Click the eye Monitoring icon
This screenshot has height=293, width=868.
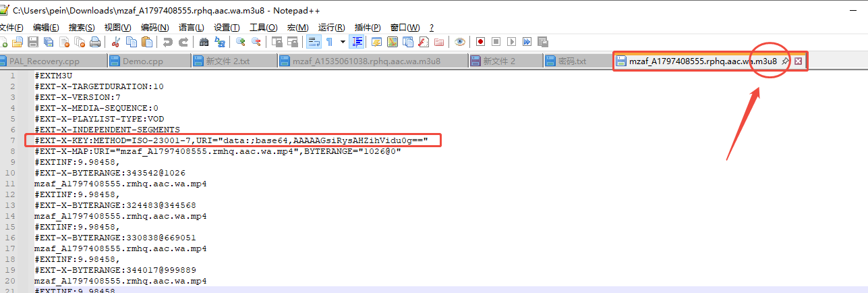click(459, 42)
